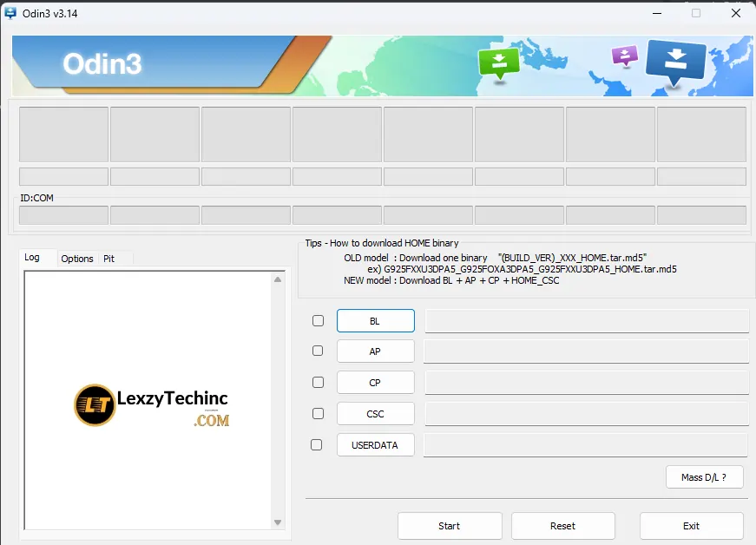Click the Mass D/L ? button
Screen dimensions: 756x545
(705, 477)
